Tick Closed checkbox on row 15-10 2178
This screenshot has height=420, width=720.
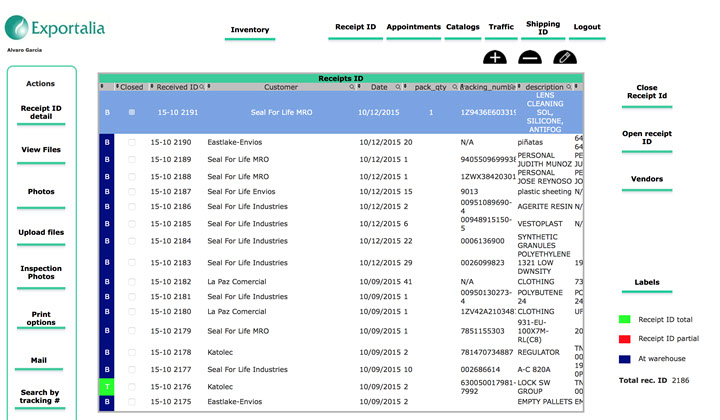point(132,352)
